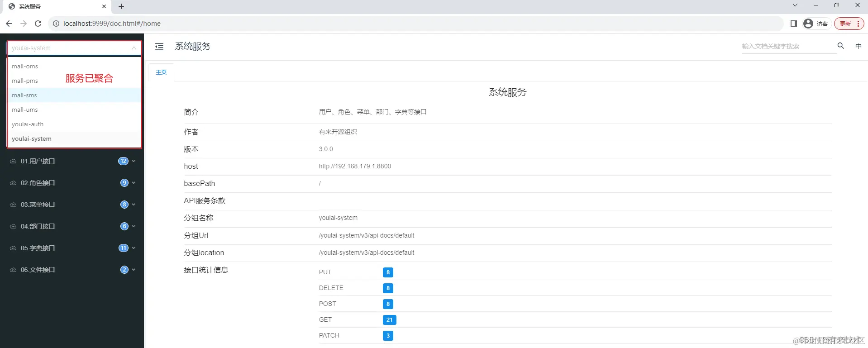The width and height of the screenshot is (868, 348).
Task: Open the 04.部门接口 menu group
Action: [x=72, y=226]
